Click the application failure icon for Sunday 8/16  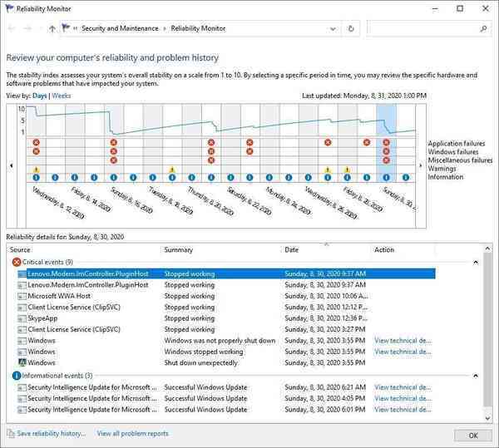pyautogui.click(x=114, y=142)
